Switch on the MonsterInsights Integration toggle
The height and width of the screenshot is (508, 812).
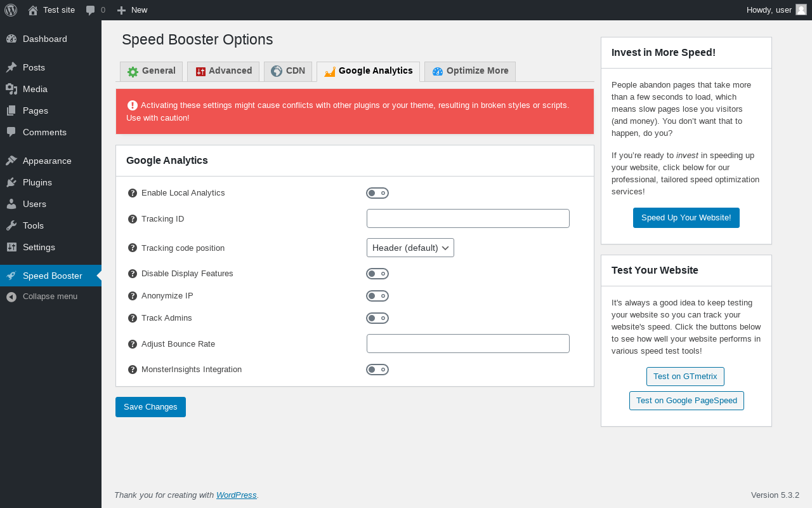click(x=377, y=370)
